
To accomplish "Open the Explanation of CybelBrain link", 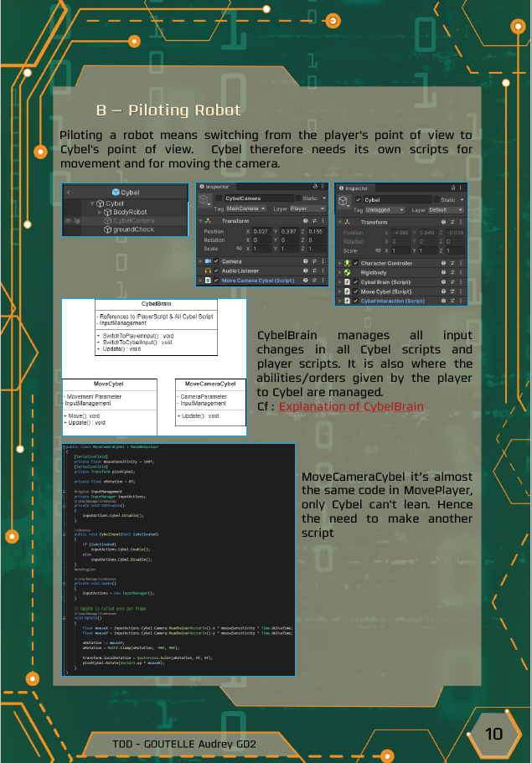I will [351, 406].
